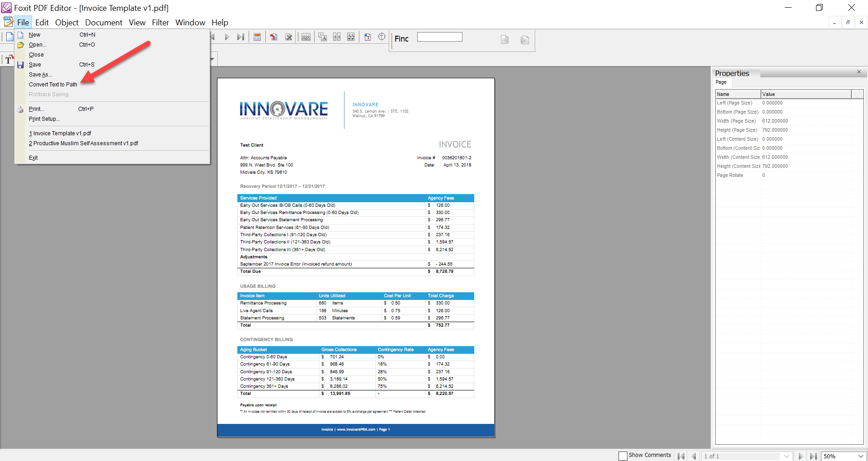Choose Convert Text to Path
This screenshot has height=461, width=868.
click(53, 84)
